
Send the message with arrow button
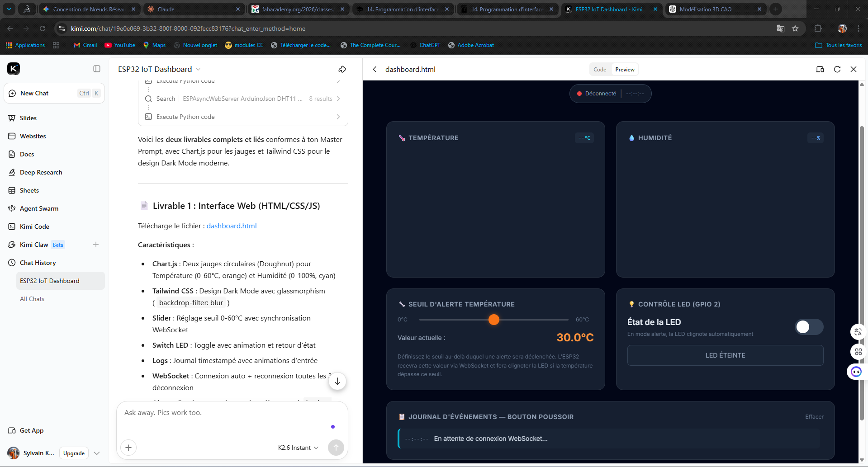[x=336, y=448]
